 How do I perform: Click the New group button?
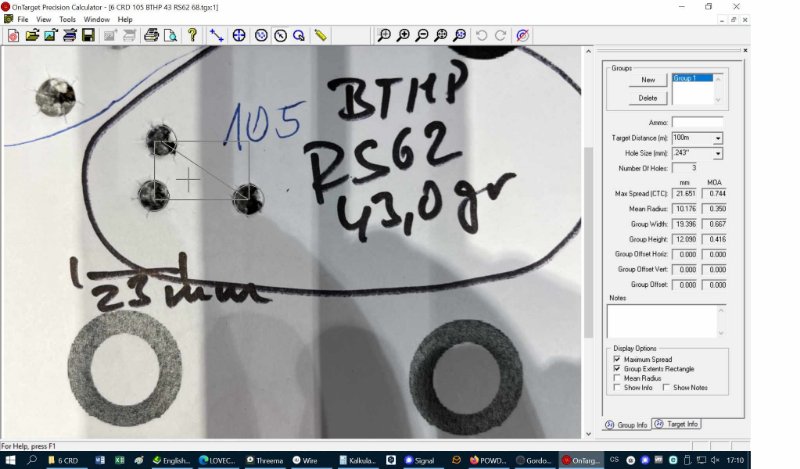(647, 80)
